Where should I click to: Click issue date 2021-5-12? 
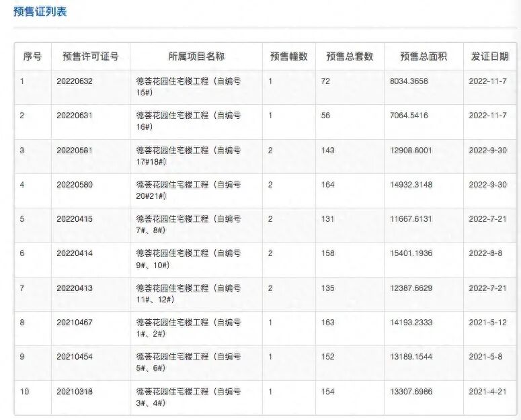click(488, 323)
